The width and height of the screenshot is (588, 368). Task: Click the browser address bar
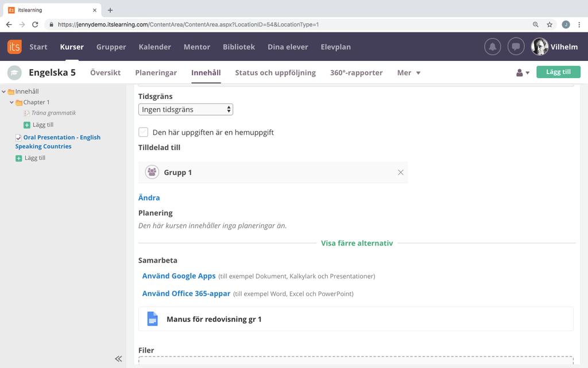click(289, 24)
